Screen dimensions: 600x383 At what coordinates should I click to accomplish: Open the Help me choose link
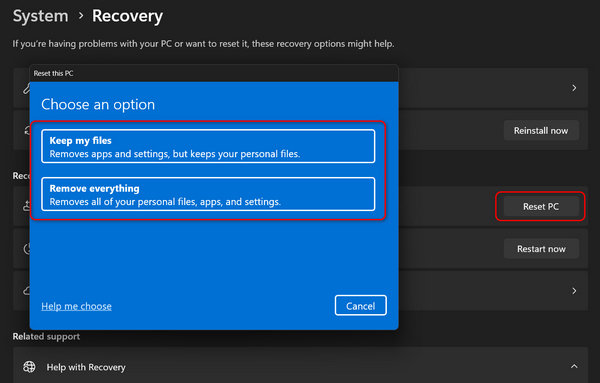pos(77,306)
